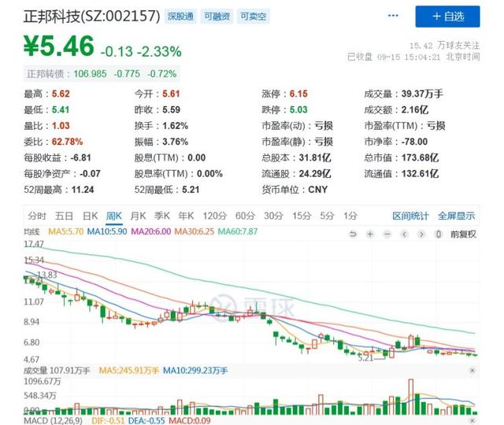The height and width of the screenshot is (425, 504).
Task: Zoom out chart with minus icon
Action: [387, 235]
